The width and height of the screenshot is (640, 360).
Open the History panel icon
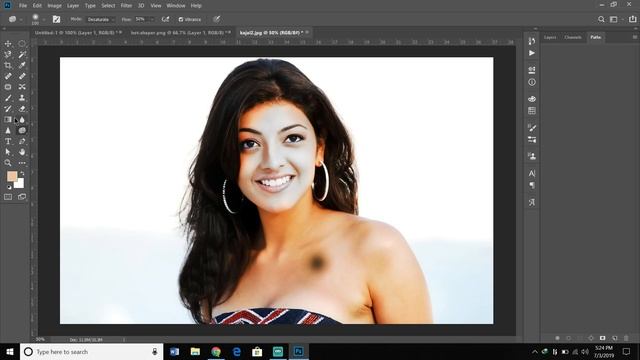click(x=531, y=41)
